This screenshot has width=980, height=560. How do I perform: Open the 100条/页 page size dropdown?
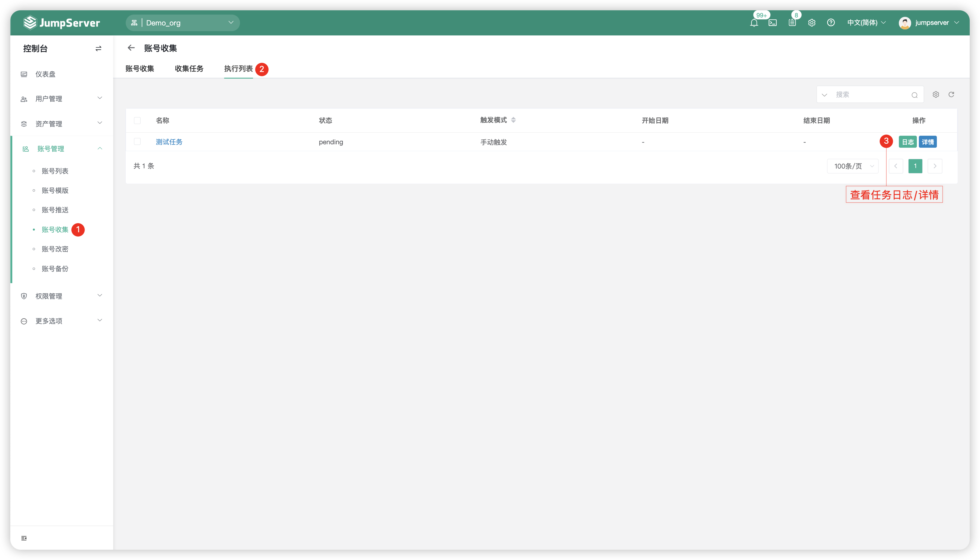[x=853, y=166]
